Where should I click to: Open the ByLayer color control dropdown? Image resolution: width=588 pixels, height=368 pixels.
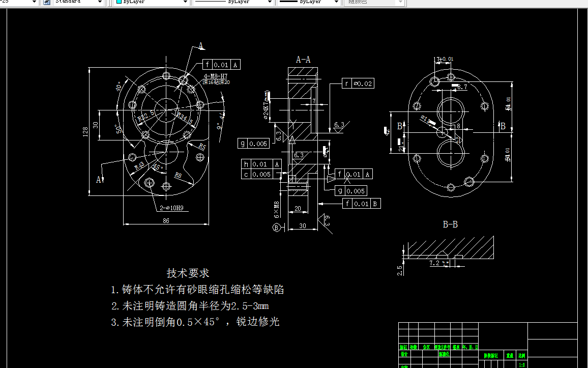click(x=185, y=2)
